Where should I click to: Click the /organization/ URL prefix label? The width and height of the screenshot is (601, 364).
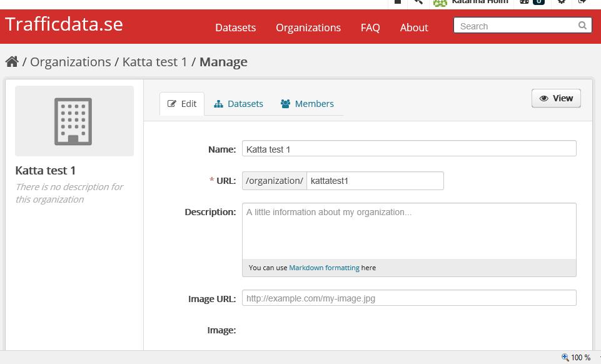[x=275, y=181]
